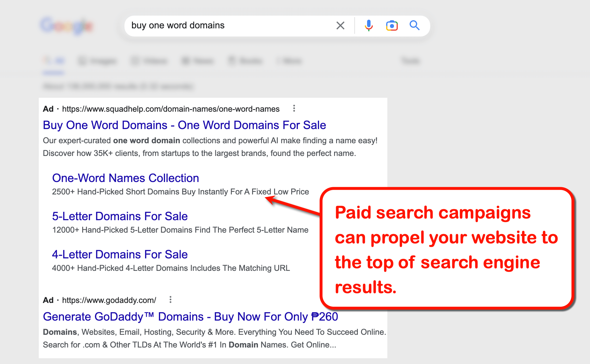Viewport: 590px width, 364px height.
Task: Click the Books tab icon
Action: coord(232,61)
